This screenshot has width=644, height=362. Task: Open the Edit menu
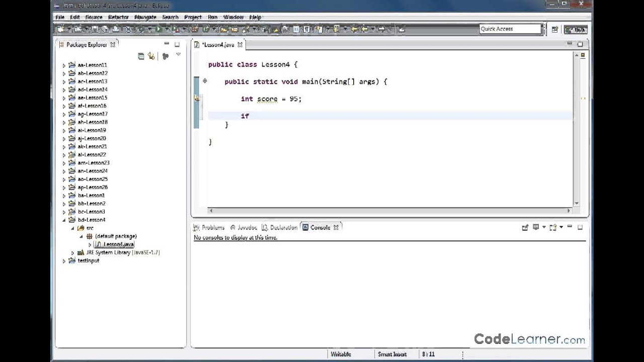(75, 17)
